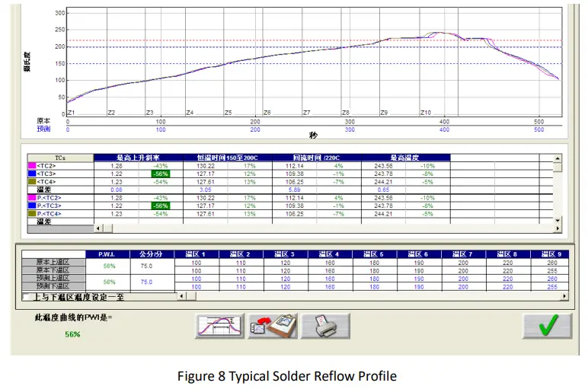Click 244.21 peak temperature in <TC4> row

click(383, 182)
